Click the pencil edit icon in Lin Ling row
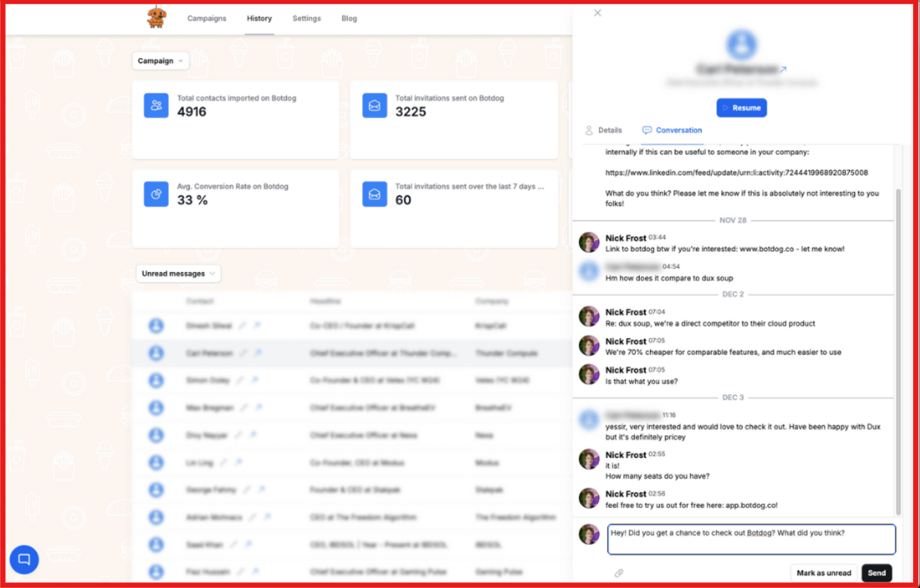The image size is (920, 588). [224, 462]
